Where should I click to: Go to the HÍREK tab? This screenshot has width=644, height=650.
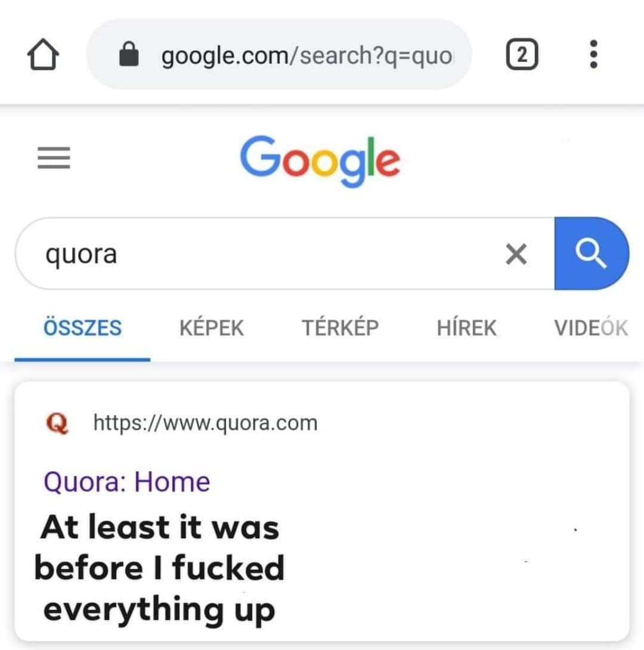466,328
